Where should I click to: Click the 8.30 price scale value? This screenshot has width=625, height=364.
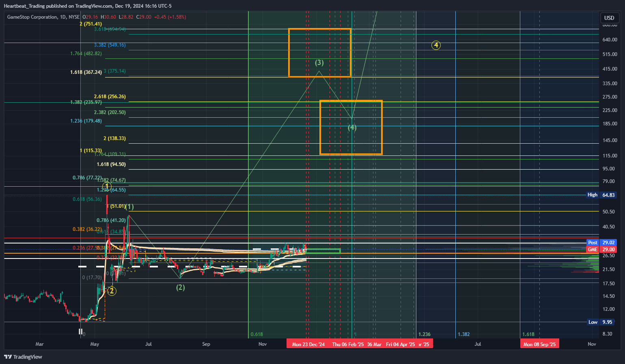[x=607, y=334]
